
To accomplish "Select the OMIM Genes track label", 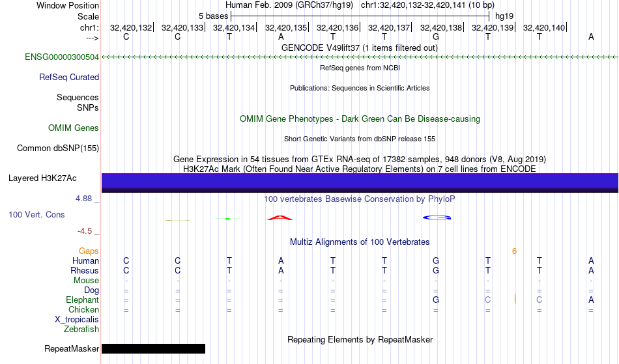I will pyautogui.click(x=73, y=128).
